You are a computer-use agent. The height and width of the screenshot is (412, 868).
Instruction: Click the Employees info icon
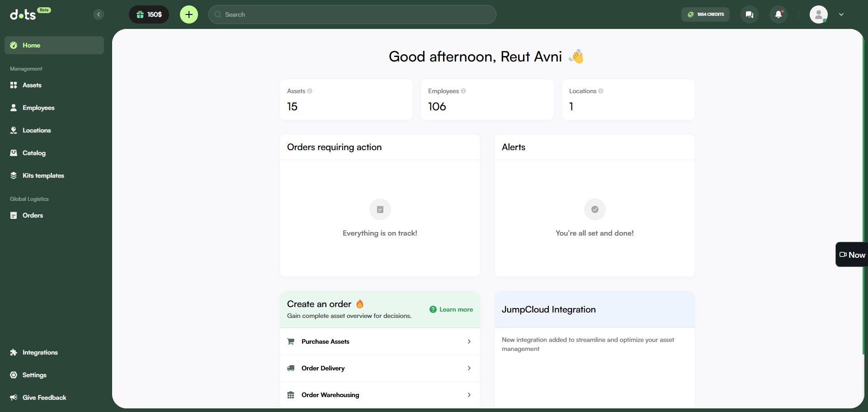(x=463, y=91)
